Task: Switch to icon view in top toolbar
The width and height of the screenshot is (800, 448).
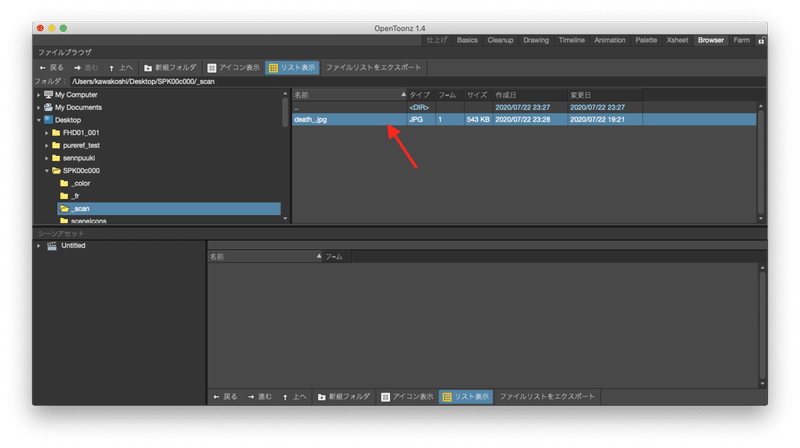Action: [234, 67]
